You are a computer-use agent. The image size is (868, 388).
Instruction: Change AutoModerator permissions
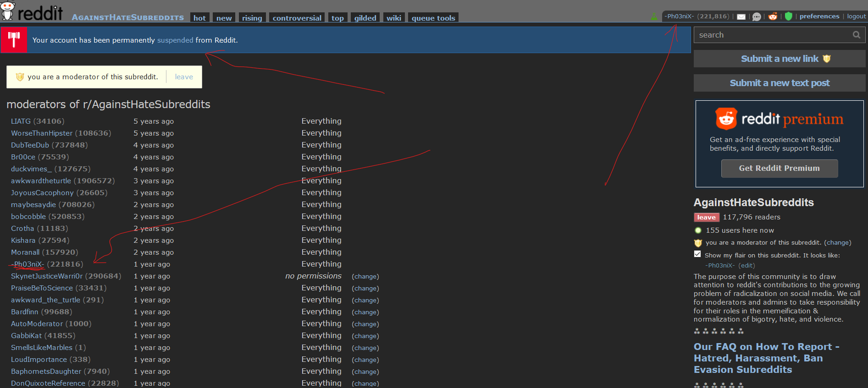point(365,324)
